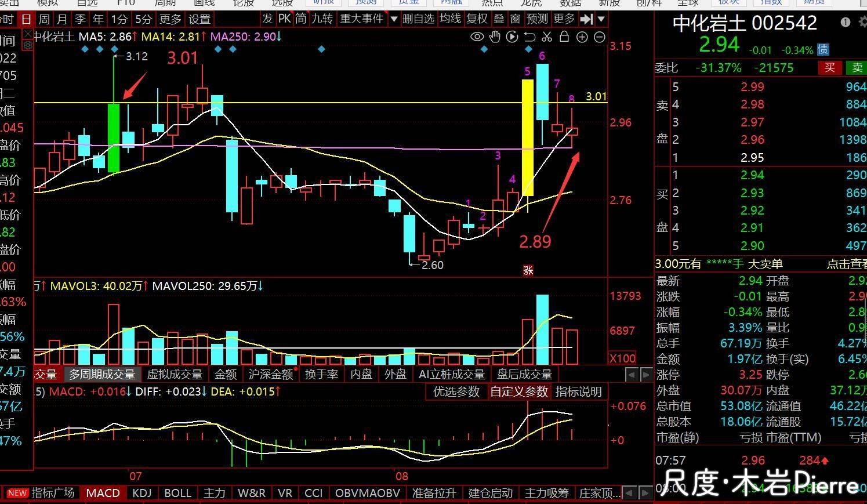The height and width of the screenshot is (504, 867).
Task: Open 自定义参数 for MACD indicator
Action: [519, 391]
